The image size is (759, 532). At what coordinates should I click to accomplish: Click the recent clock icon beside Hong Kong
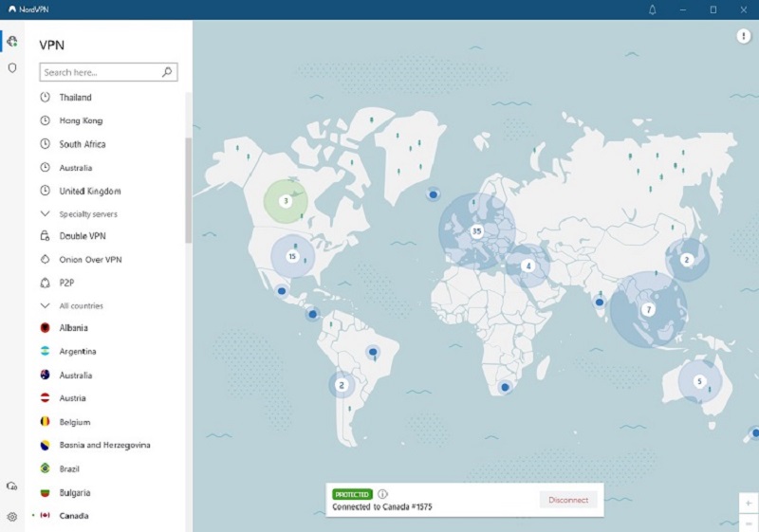click(x=45, y=120)
